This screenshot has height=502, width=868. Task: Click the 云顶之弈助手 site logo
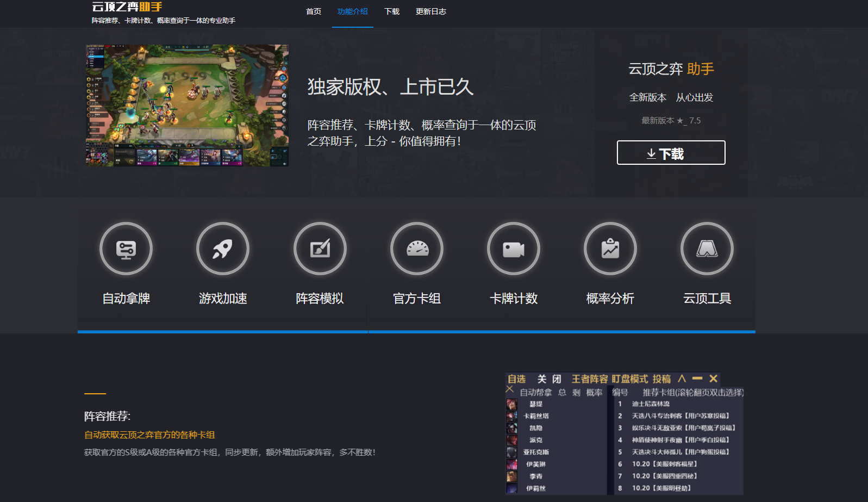click(127, 7)
